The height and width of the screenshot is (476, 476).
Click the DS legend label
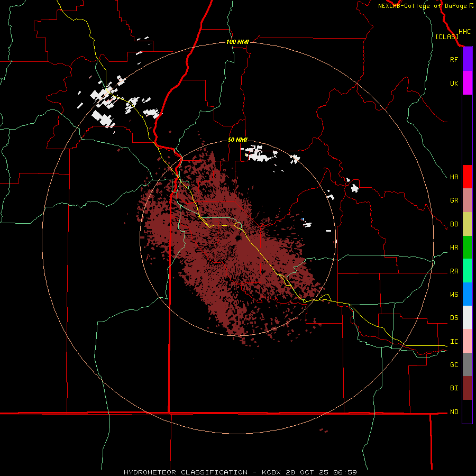[x=454, y=318]
